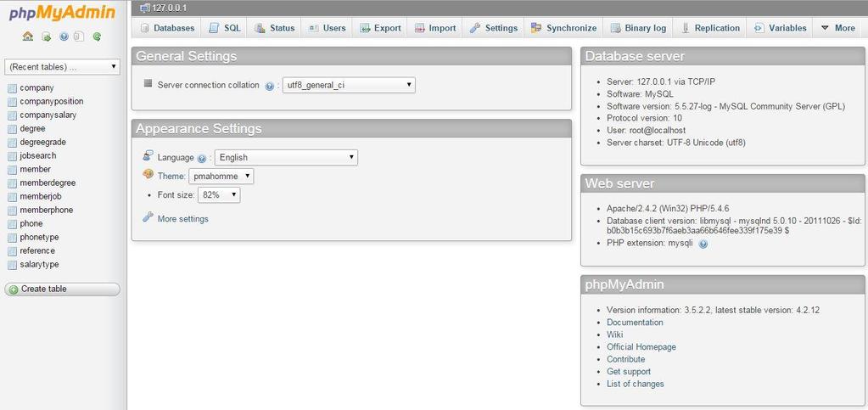Open the Documentation link
The width and height of the screenshot is (868, 410).
635,323
